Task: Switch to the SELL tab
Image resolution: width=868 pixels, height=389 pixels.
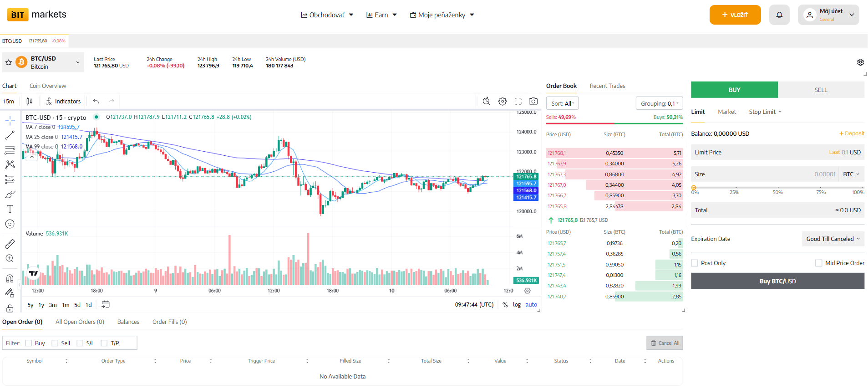Action: pos(821,90)
